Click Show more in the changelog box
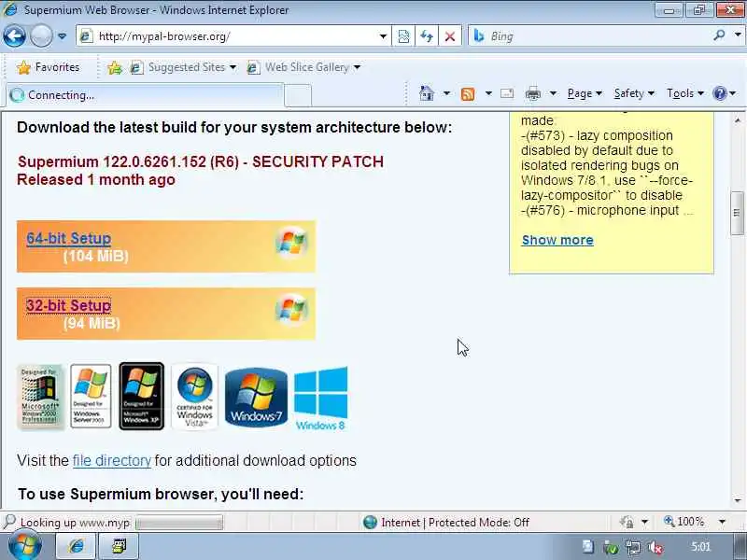This screenshot has width=747, height=560. pos(557,240)
